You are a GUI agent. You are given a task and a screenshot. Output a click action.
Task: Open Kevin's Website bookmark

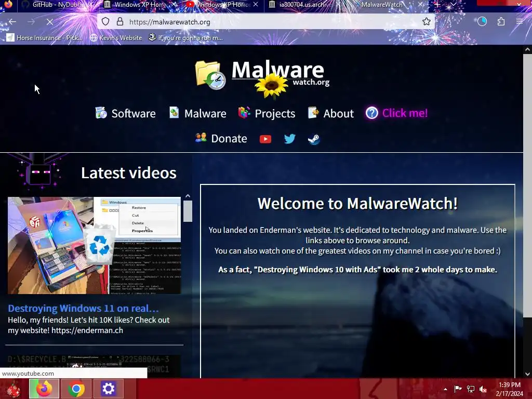(116, 37)
